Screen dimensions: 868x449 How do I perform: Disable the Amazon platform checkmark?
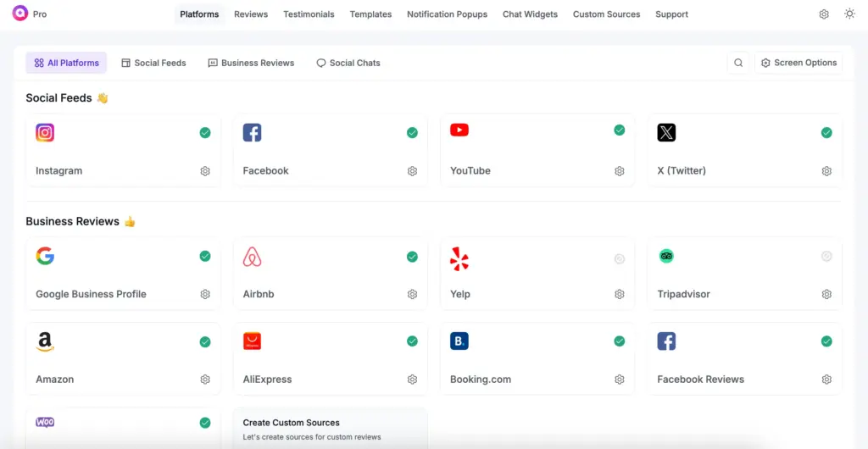pyautogui.click(x=205, y=341)
